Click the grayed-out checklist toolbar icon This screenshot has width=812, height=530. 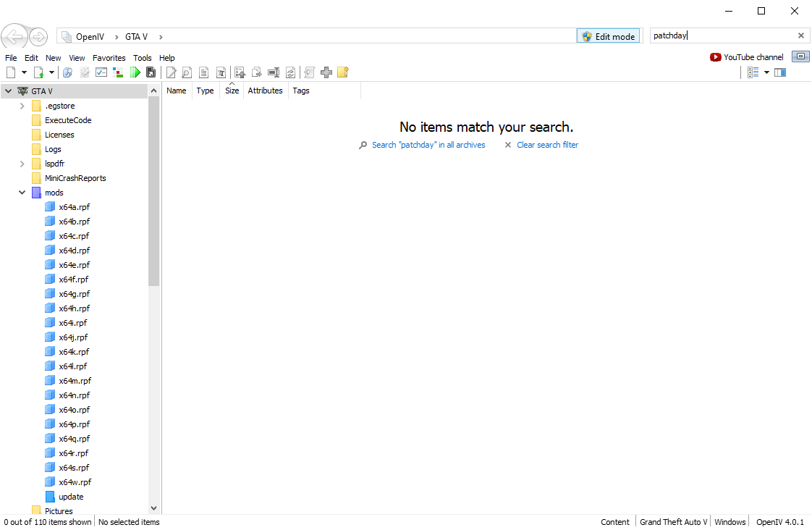(x=85, y=72)
